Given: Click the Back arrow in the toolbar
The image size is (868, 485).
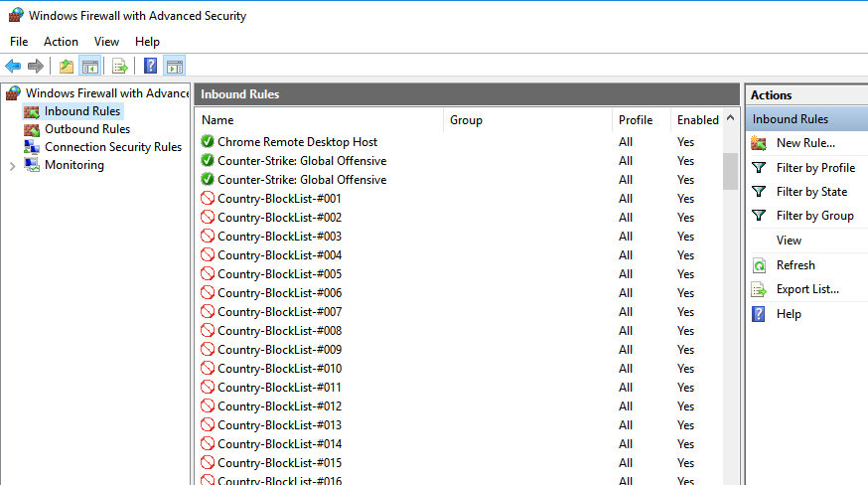Looking at the screenshot, I should [x=13, y=67].
